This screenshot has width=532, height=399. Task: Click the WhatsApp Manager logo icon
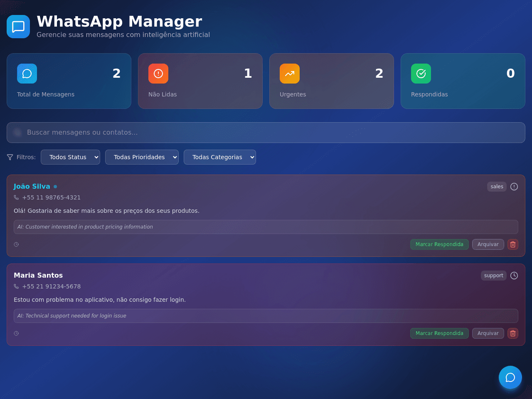pyautogui.click(x=18, y=27)
